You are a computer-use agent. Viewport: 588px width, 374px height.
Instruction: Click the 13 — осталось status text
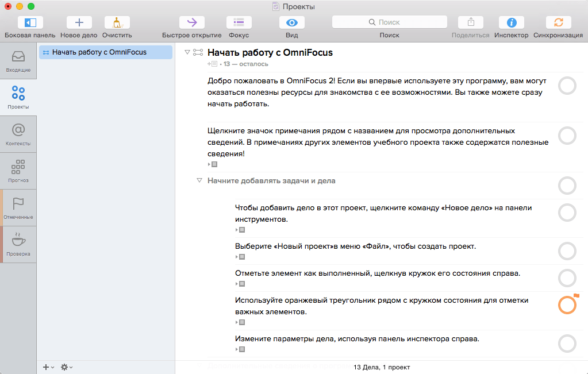pyautogui.click(x=245, y=64)
